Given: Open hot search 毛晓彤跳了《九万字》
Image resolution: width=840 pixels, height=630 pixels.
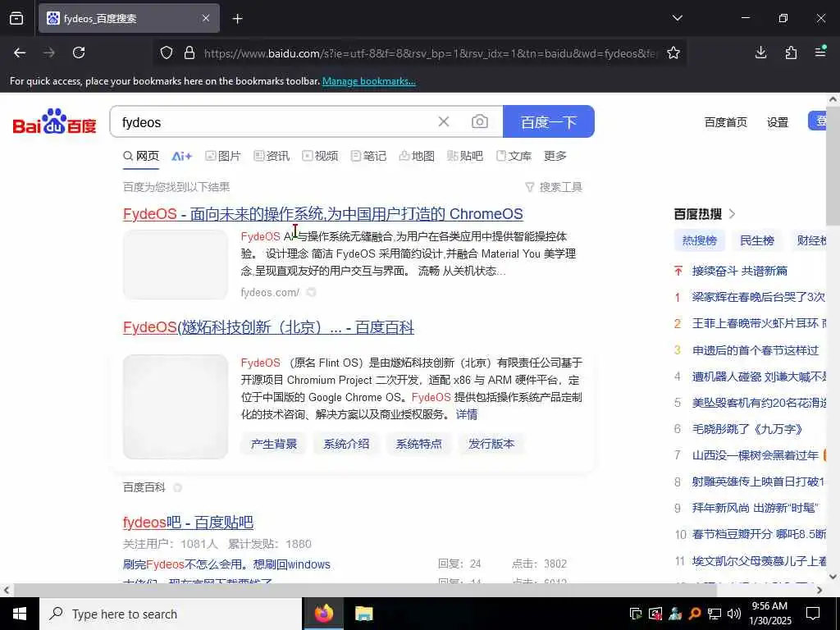Looking at the screenshot, I should 747,429.
